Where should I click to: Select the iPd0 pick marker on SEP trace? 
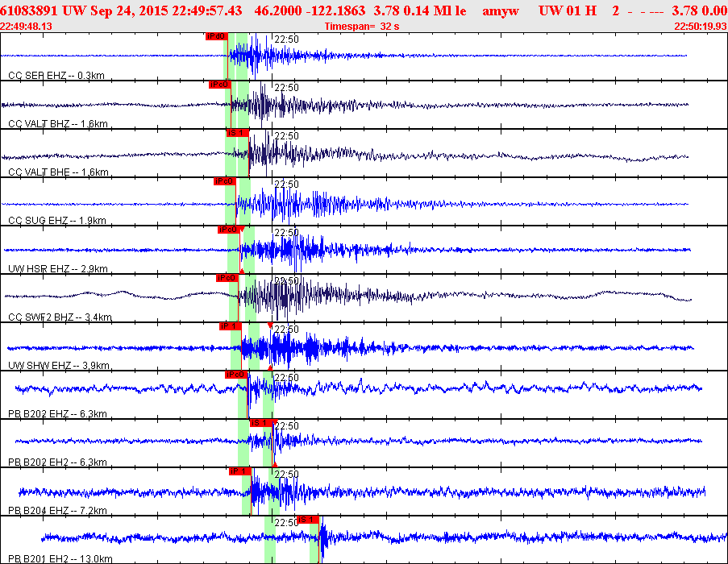point(216,36)
